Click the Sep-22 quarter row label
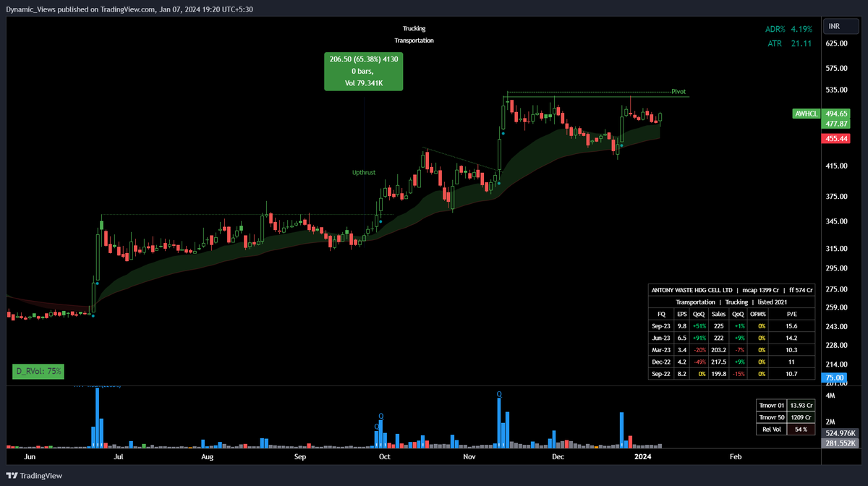 (x=661, y=374)
